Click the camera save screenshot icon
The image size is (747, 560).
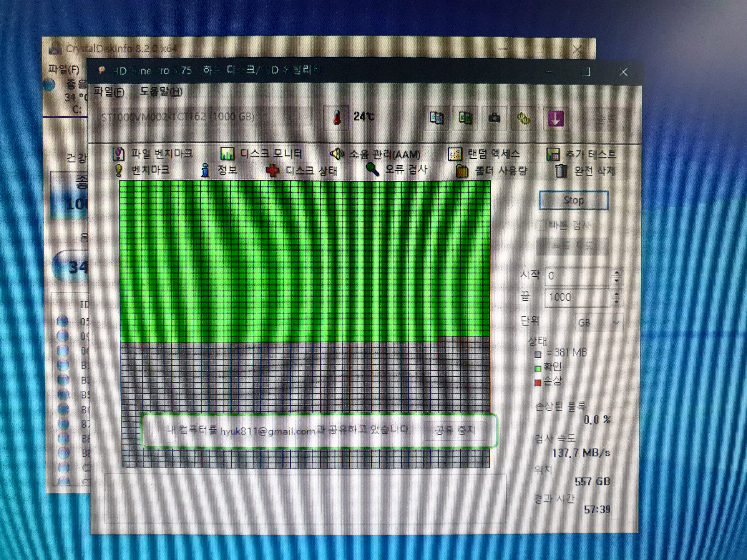[494, 118]
